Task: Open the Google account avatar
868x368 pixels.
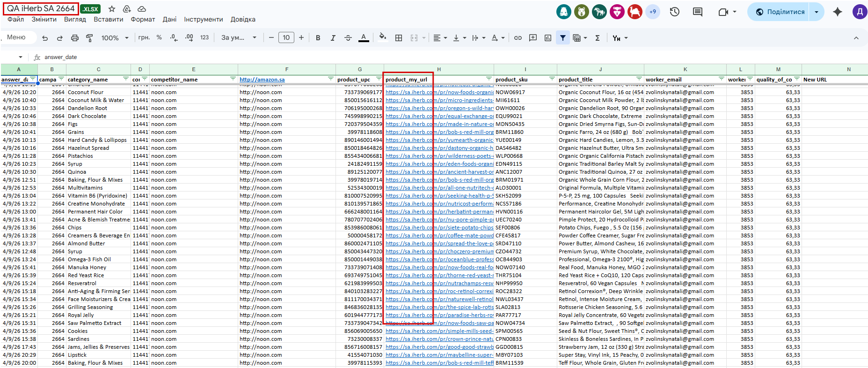Action: click(860, 12)
